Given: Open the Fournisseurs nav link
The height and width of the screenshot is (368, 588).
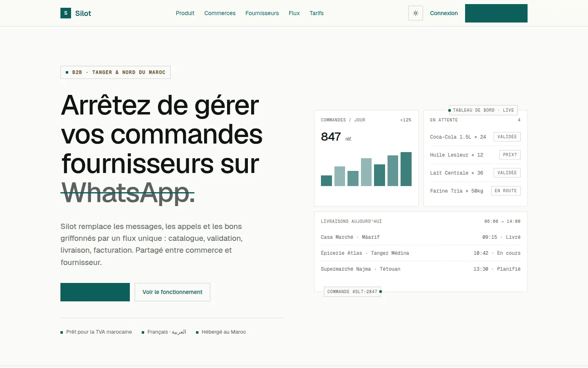Looking at the screenshot, I should point(262,13).
